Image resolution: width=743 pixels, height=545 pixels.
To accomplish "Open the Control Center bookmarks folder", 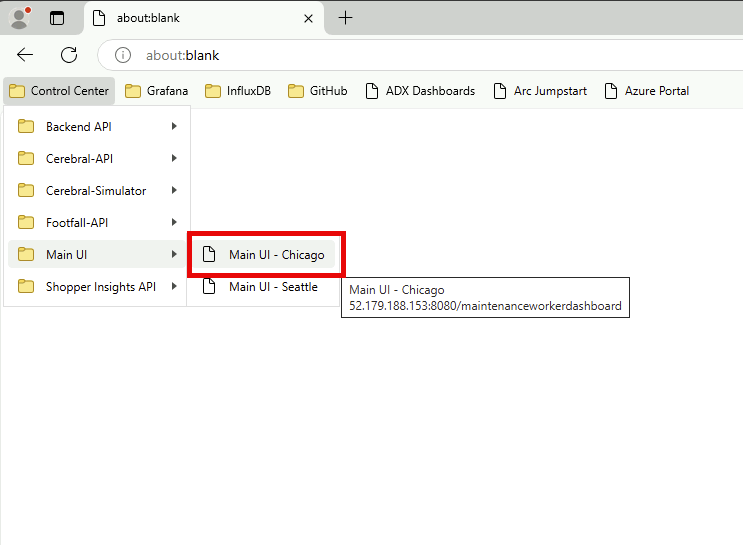I will (59, 91).
